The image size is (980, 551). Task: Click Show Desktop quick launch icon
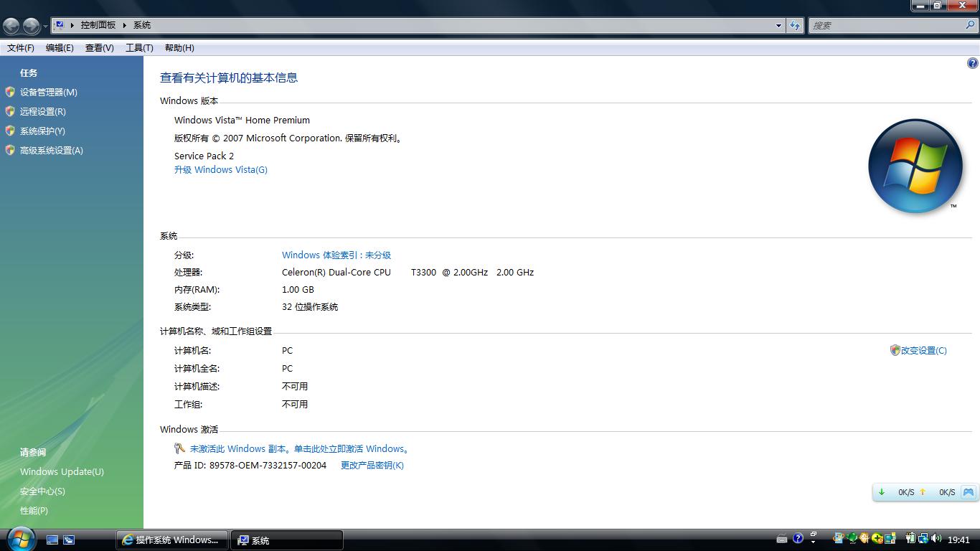pos(52,540)
